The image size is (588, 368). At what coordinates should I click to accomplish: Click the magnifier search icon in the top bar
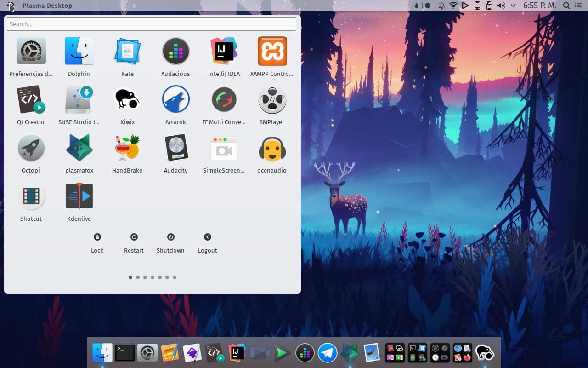(x=566, y=6)
